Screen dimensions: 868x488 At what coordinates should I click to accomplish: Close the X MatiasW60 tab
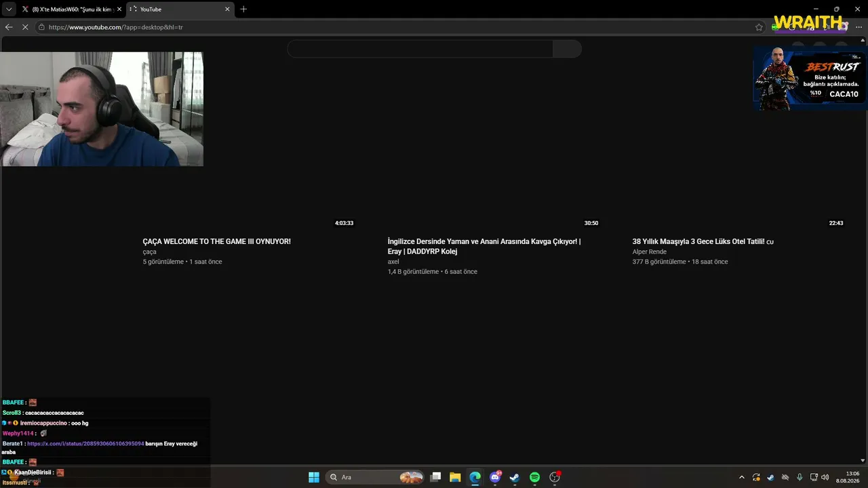(x=119, y=9)
